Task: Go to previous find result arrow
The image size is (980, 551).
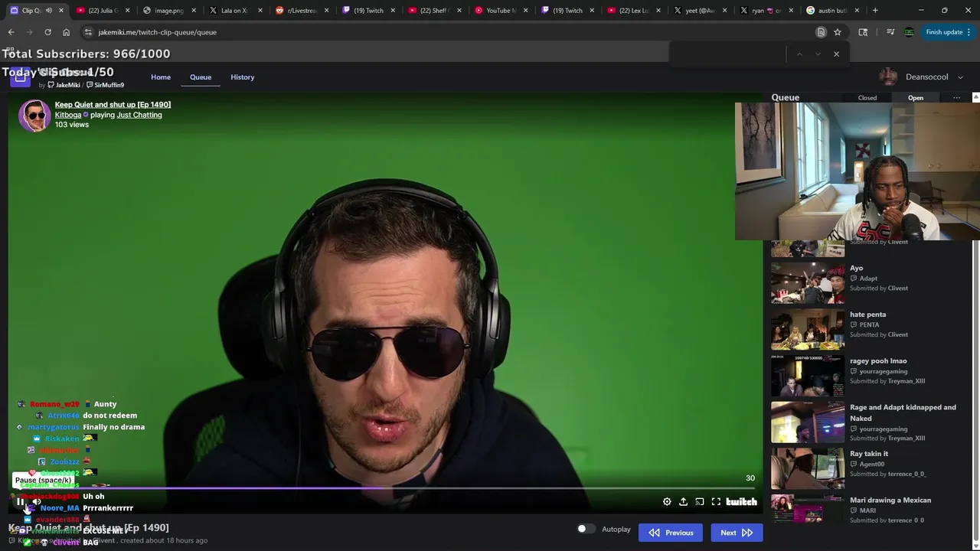Action: tap(799, 54)
